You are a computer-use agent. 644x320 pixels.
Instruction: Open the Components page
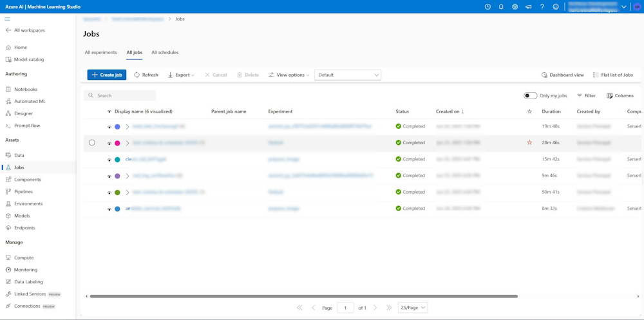(23, 180)
